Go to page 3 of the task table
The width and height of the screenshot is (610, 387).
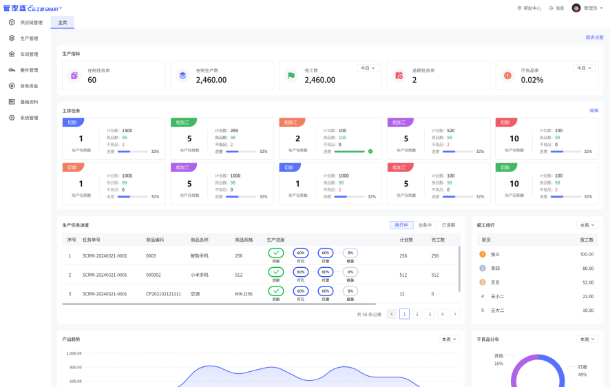430,314
